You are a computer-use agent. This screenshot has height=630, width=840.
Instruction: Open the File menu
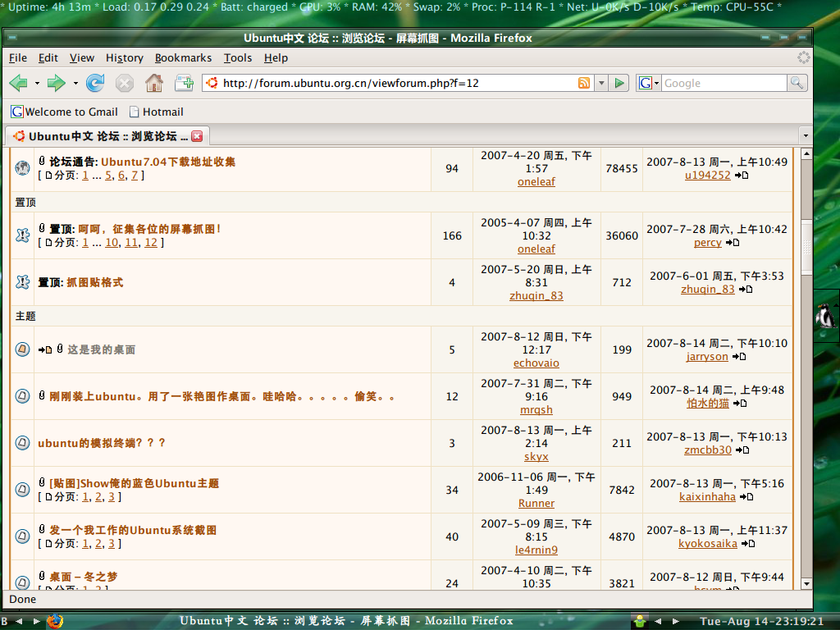coord(18,58)
